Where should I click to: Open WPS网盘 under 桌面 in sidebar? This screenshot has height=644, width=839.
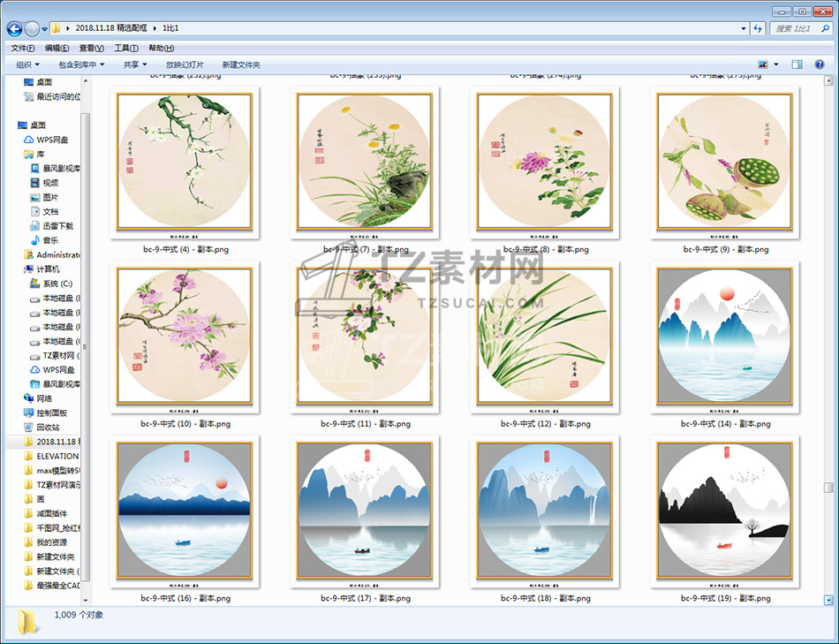[51, 140]
